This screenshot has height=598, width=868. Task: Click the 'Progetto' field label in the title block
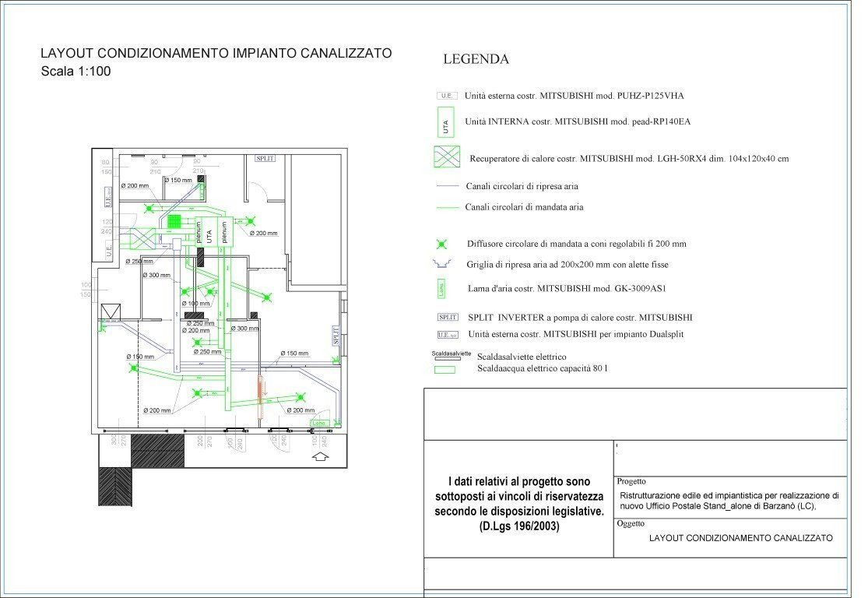tap(631, 482)
